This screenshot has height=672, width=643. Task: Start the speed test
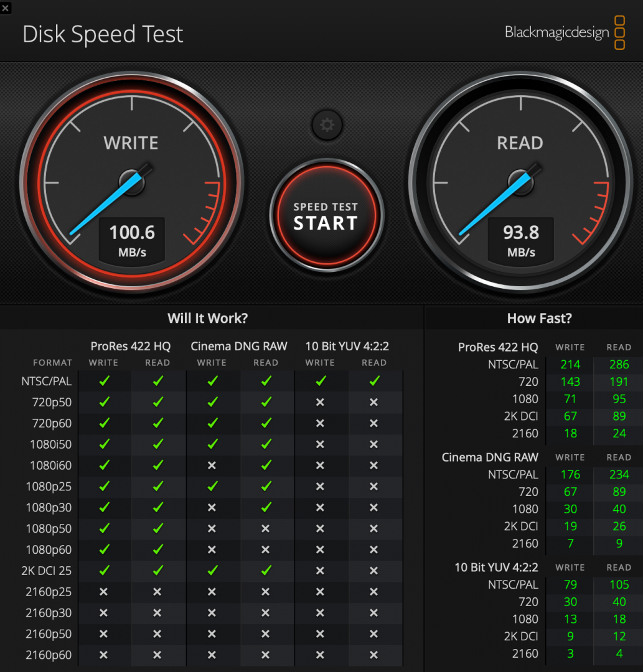(327, 215)
